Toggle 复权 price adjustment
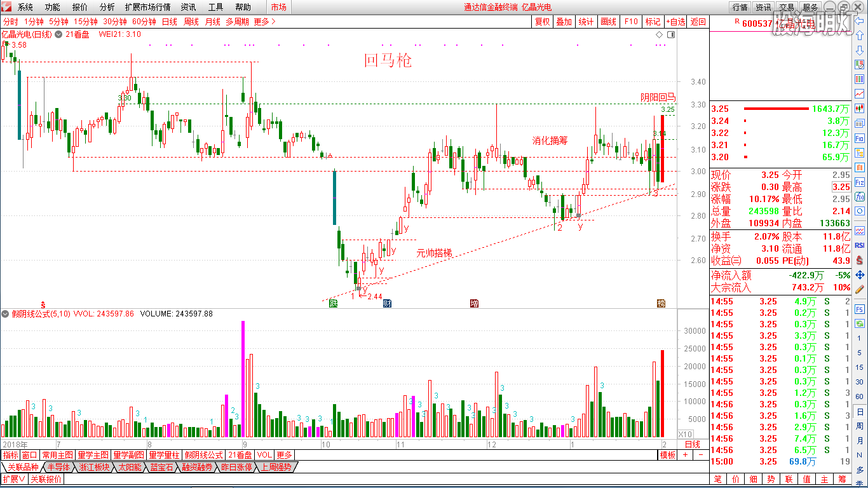Screen dimensions: 868x488 (x=542, y=22)
